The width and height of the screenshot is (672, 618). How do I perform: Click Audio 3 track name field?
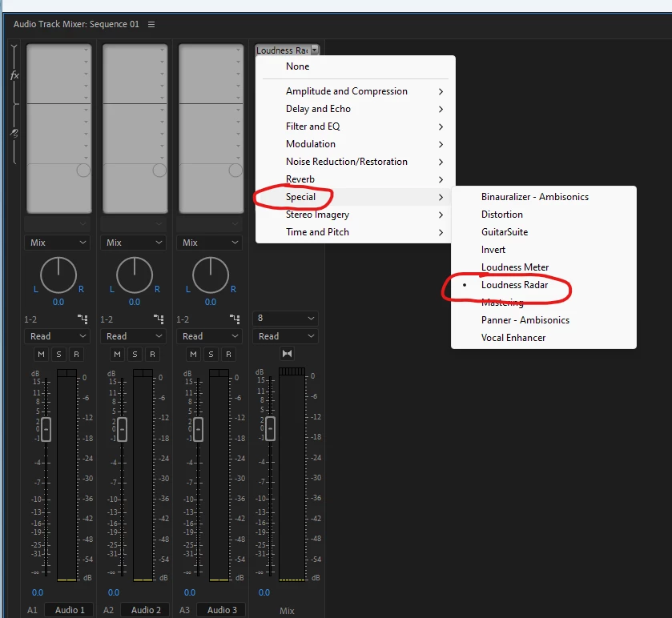click(x=221, y=610)
